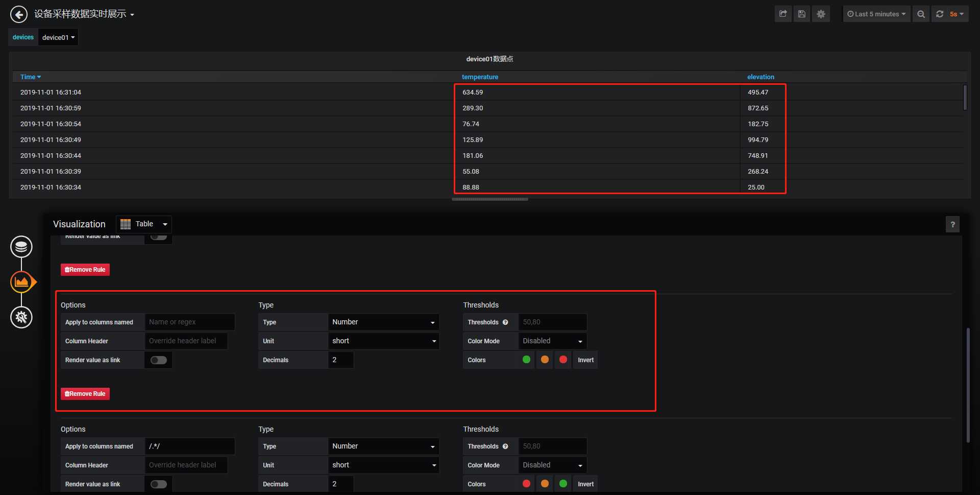Open the General settings gear-circle icon

click(21, 317)
